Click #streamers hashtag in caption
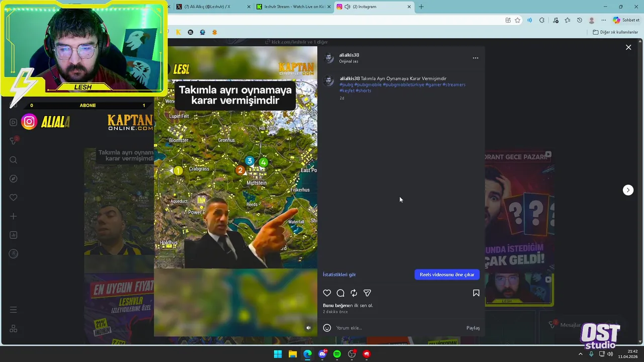The image size is (644, 362). (x=454, y=84)
